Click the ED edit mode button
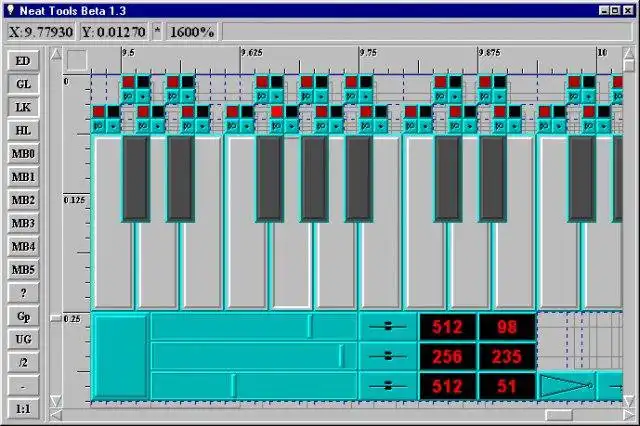 [x=23, y=61]
